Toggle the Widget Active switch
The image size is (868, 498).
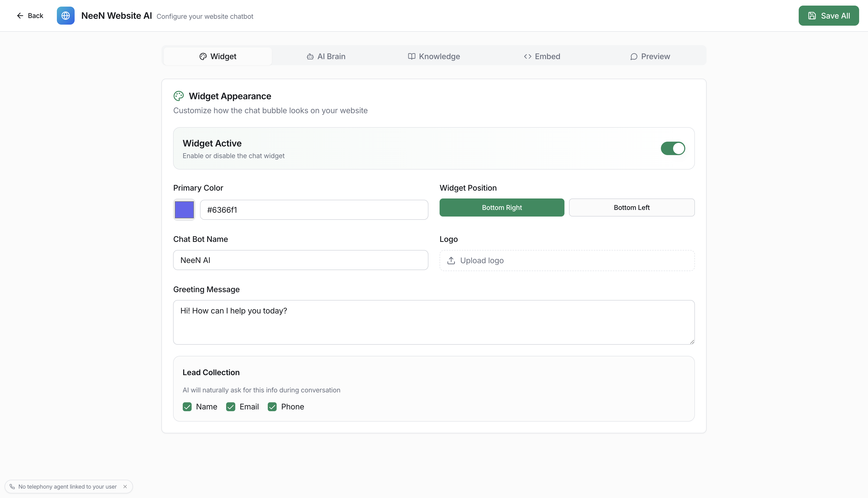point(673,148)
